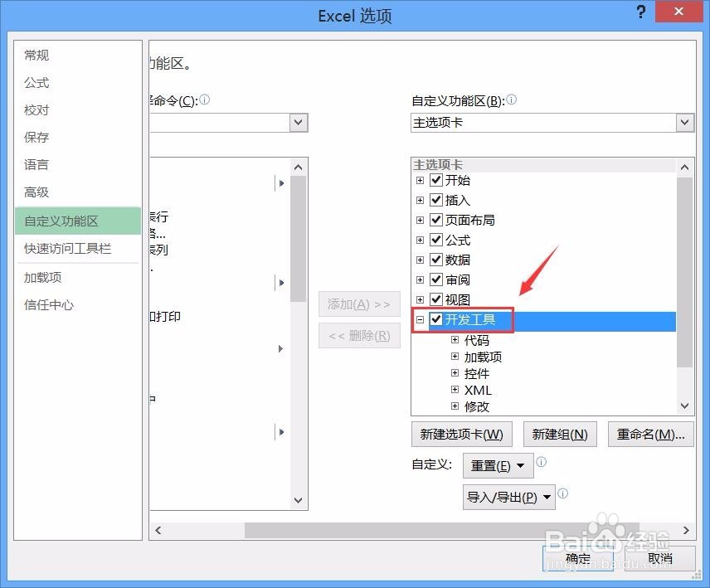The image size is (710, 588).
Task: Click scroll down arrow of tabs list
Action: (x=684, y=406)
